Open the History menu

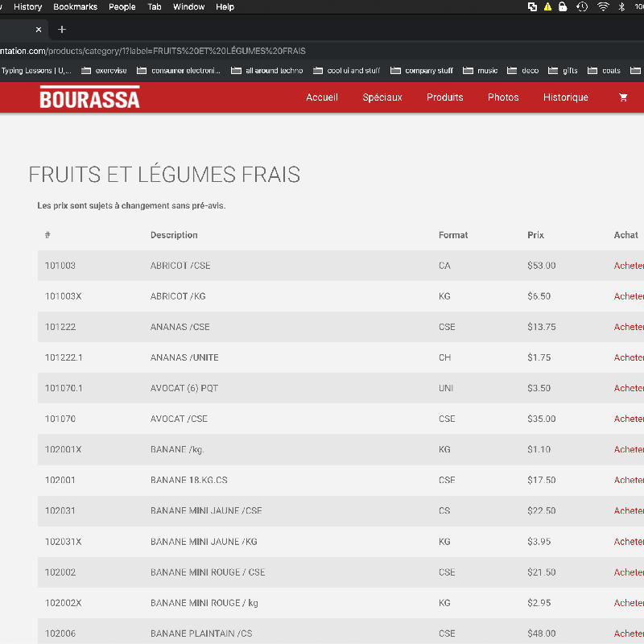click(28, 6)
